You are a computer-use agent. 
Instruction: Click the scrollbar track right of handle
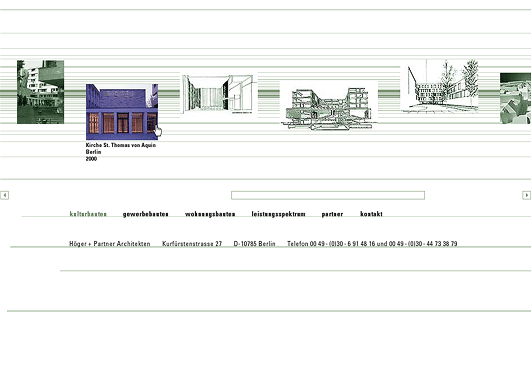(473, 195)
